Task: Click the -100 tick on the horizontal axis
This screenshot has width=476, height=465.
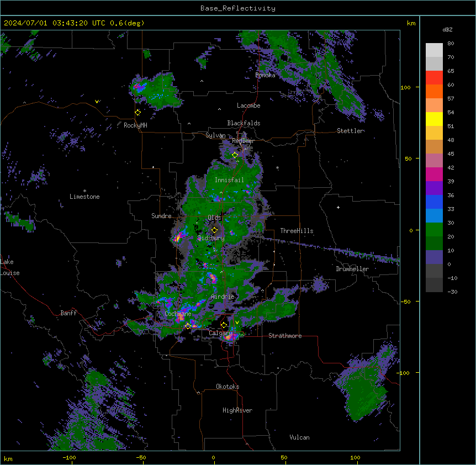Action: pos(69,457)
